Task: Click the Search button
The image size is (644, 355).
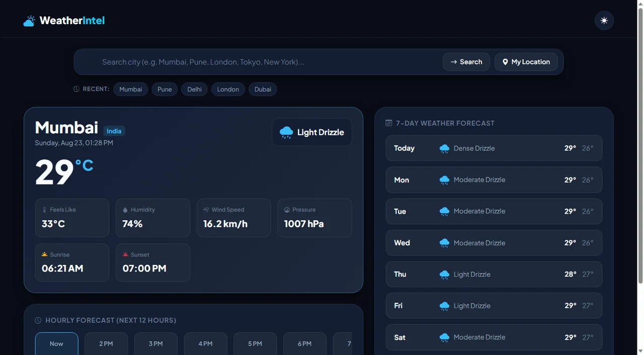Action: click(x=466, y=62)
